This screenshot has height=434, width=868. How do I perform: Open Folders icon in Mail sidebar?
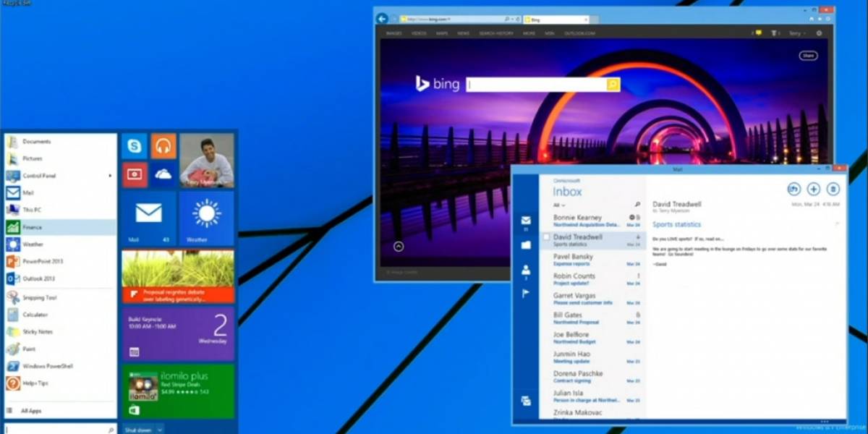point(526,245)
